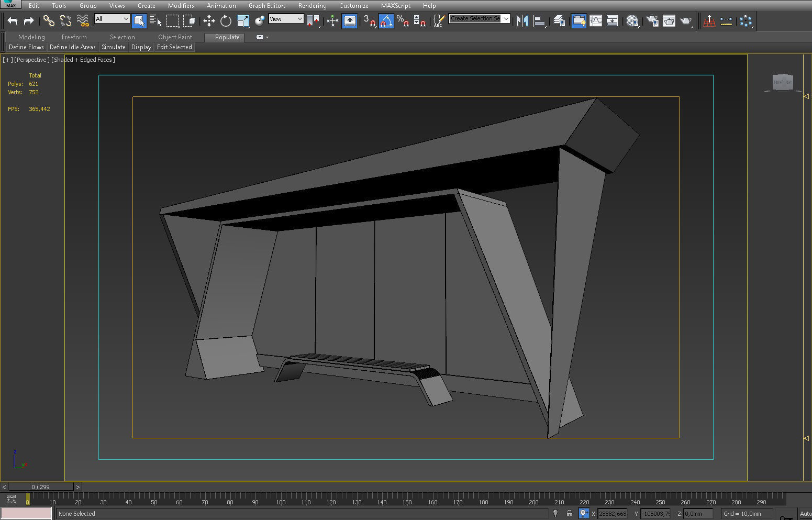Click the viewport [+] general menu label
Screen dimensions: 812x520
(7, 60)
